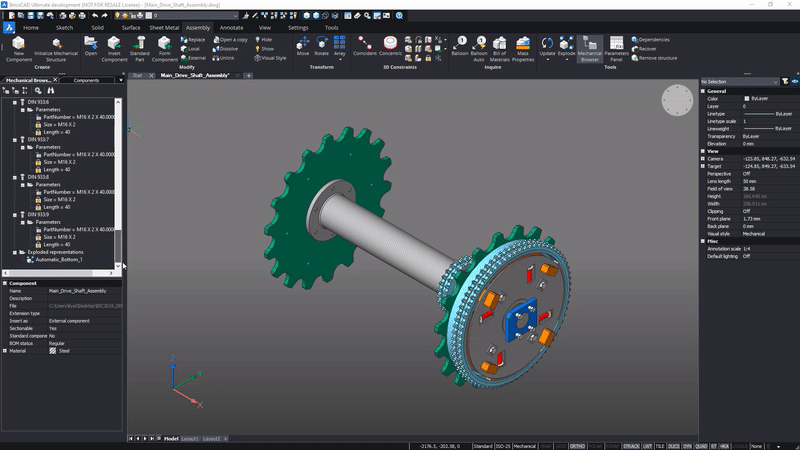This screenshot has width=800, height=450.
Task: Click the Dissolve tool
Action: (x=226, y=49)
